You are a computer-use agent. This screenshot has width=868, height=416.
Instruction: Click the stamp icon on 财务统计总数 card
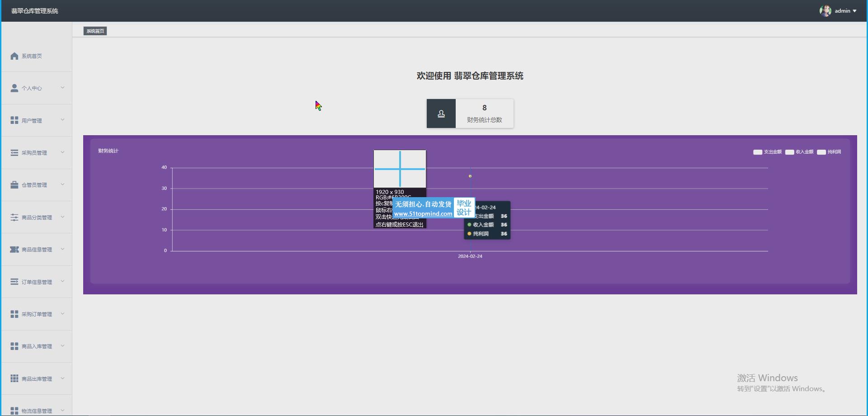[x=441, y=114]
